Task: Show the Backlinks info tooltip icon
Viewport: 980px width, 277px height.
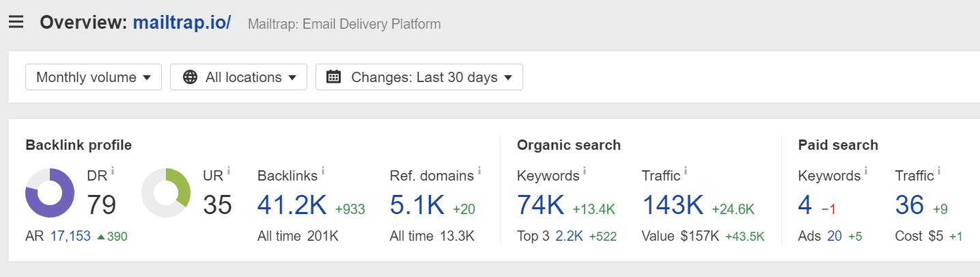Action: click(322, 170)
